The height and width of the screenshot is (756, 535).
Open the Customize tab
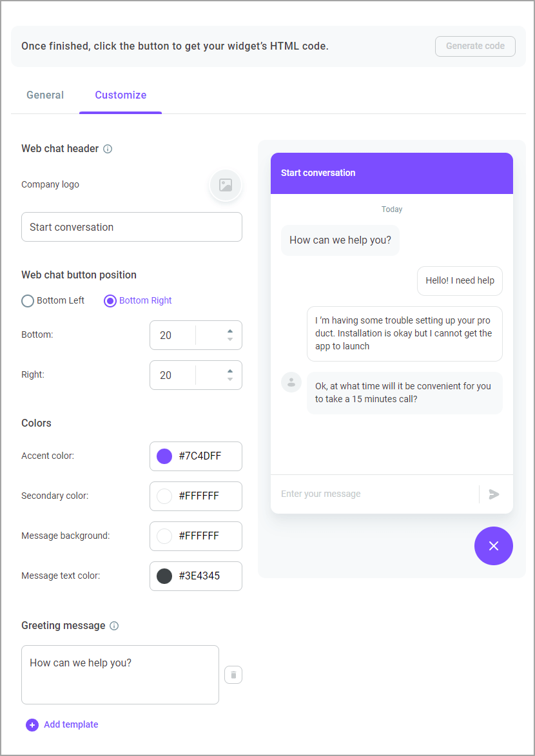121,95
